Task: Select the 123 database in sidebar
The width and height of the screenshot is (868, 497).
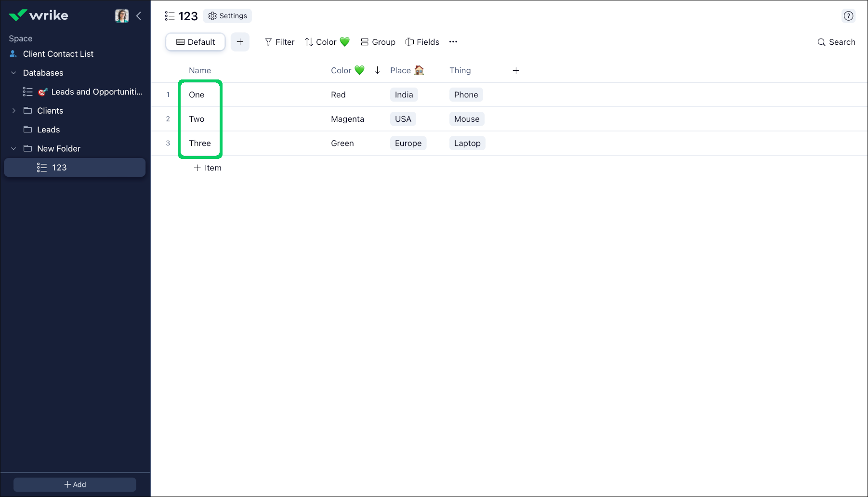Action: click(75, 168)
